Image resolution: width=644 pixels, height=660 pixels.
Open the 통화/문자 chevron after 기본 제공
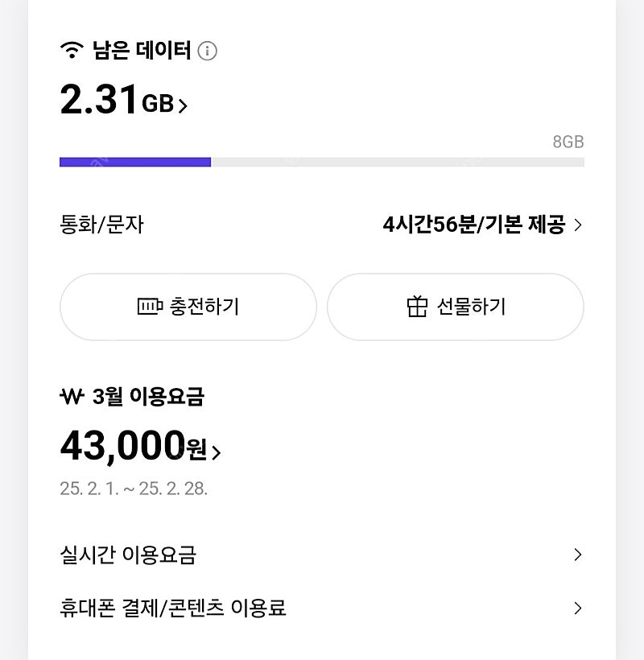(578, 225)
